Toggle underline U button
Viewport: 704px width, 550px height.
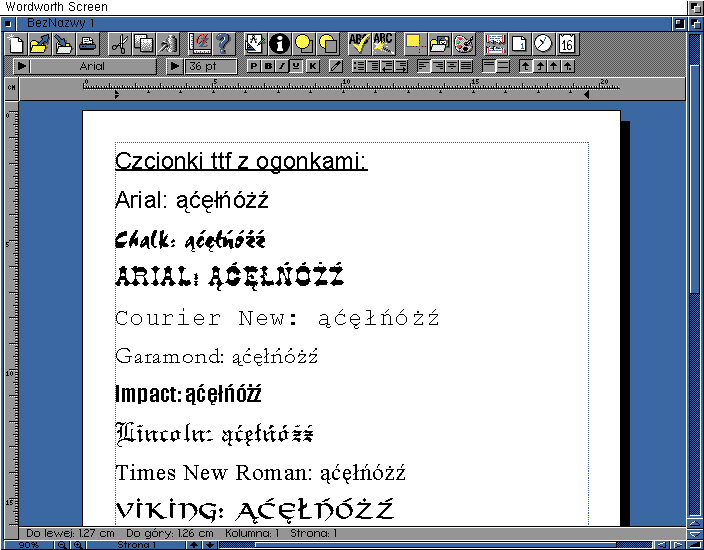[295, 66]
